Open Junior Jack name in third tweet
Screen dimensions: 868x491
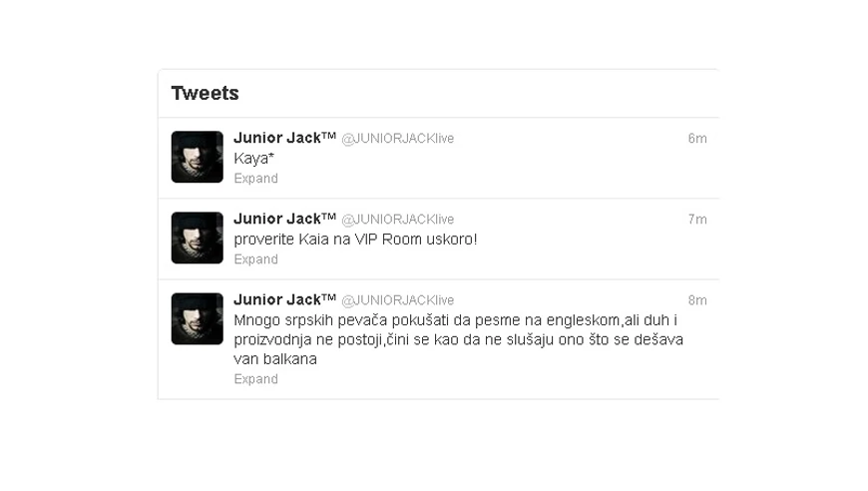[x=284, y=299]
